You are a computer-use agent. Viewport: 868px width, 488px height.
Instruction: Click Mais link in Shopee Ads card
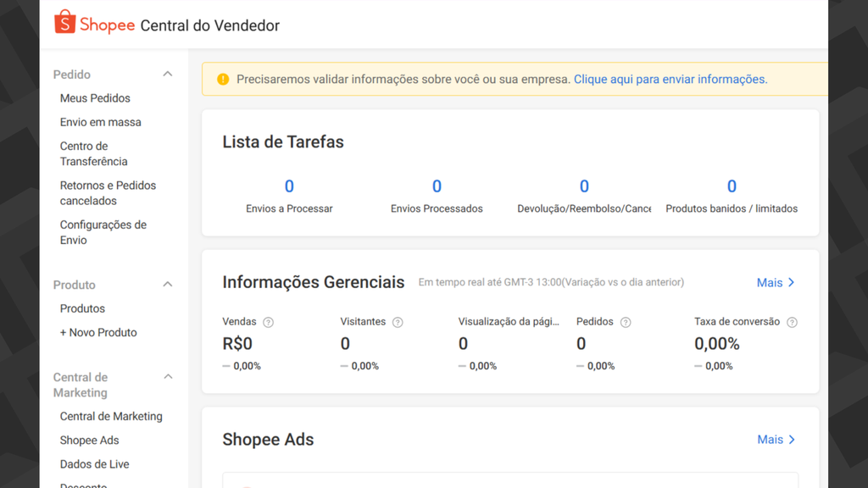776,440
